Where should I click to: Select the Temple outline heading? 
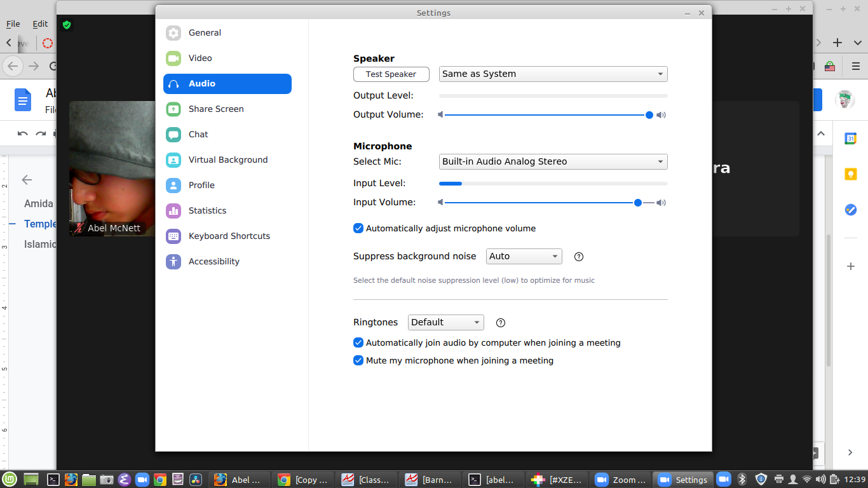coord(40,224)
